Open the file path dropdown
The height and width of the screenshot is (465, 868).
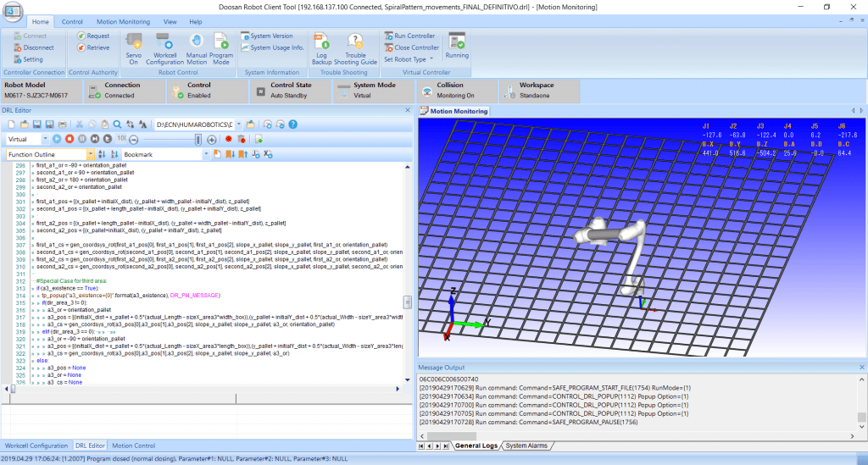click(x=238, y=125)
